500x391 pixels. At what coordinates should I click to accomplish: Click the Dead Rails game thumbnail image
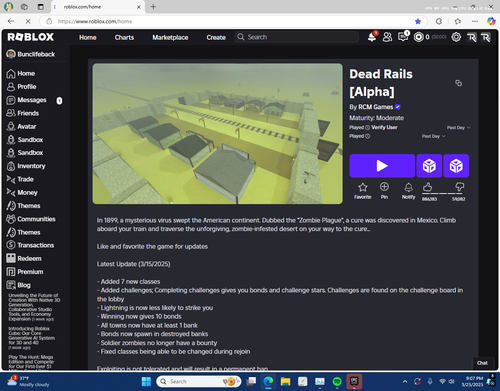pyautogui.click(x=217, y=134)
